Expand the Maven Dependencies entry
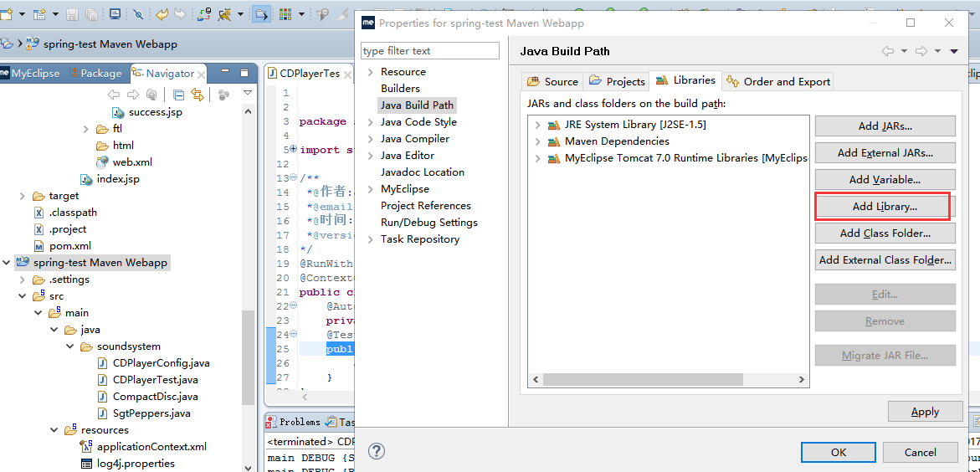Image resolution: width=980 pixels, height=472 pixels. 537,142
